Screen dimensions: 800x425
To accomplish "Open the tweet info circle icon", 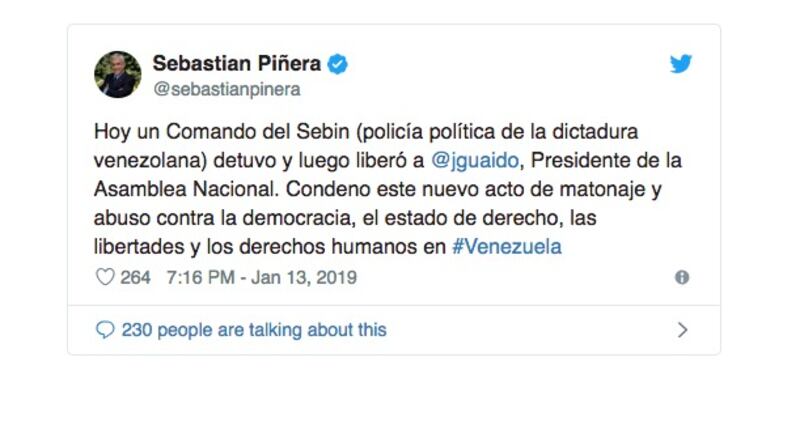I will pyautogui.click(x=682, y=278).
